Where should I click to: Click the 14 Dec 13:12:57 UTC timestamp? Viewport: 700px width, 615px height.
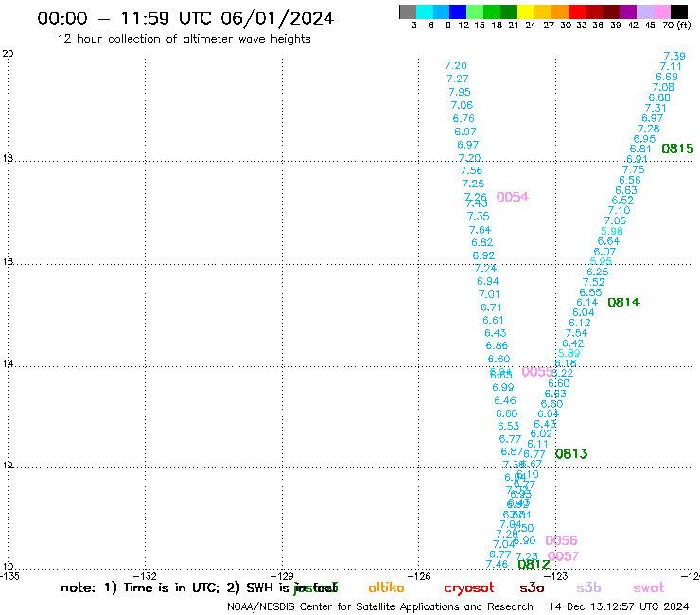[619, 606]
